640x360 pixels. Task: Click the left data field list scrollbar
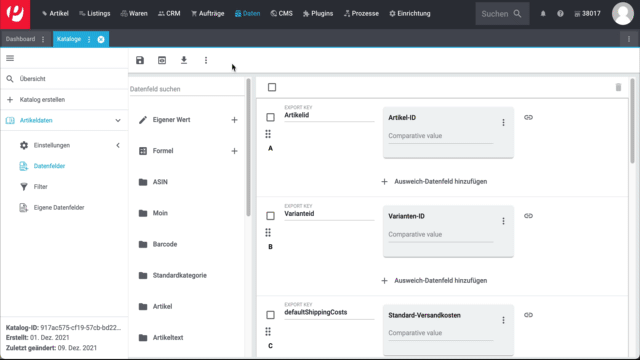point(249,147)
